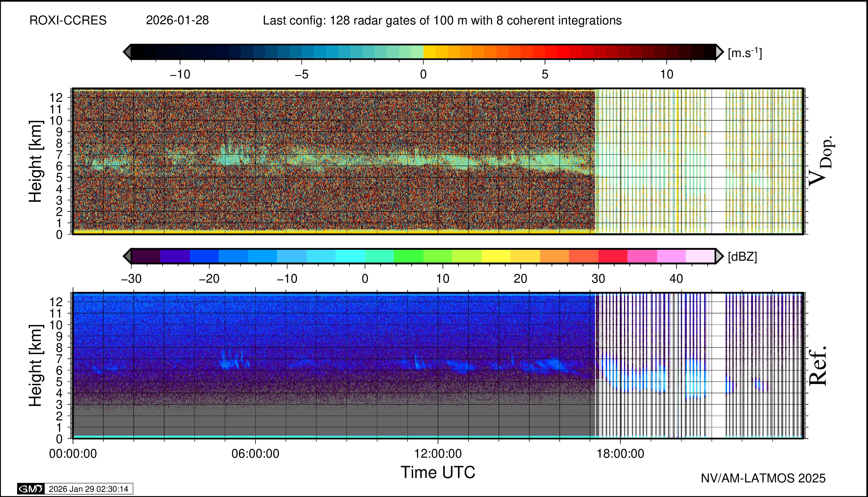Screen dimensions: 868x497
Task: Click the [m.s-1] unit label
Action: [745, 53]
